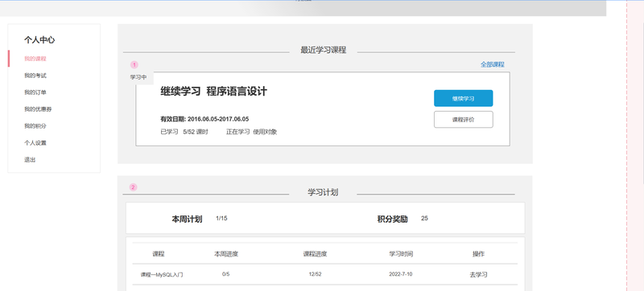Click the 本周进度 column header

click(226, 254)
